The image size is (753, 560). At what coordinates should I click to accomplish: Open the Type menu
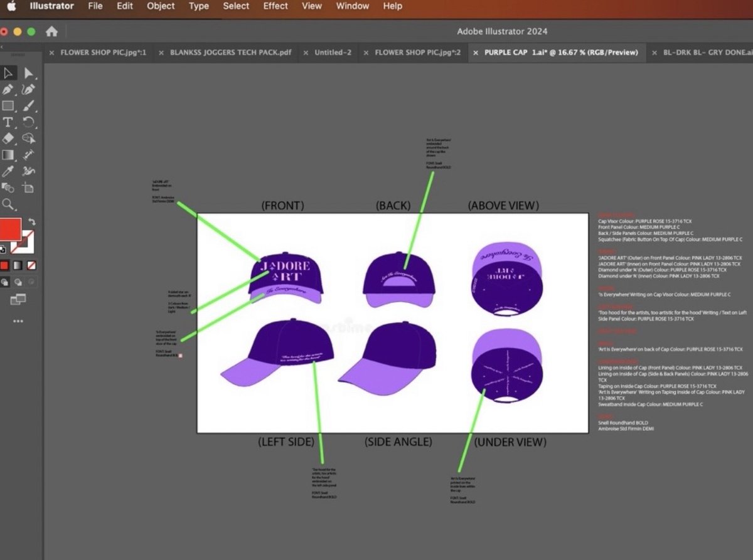[x=199, y=6]
